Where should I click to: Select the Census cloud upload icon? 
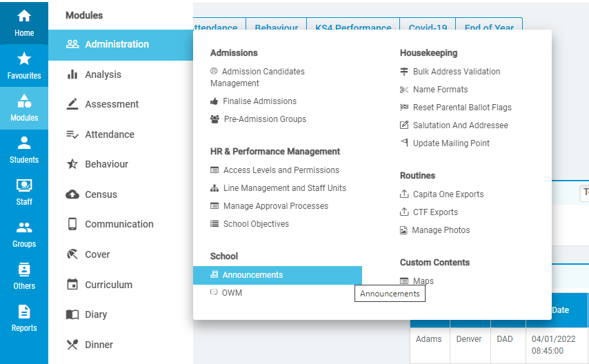pyautogui.click(x=72, y=194)
